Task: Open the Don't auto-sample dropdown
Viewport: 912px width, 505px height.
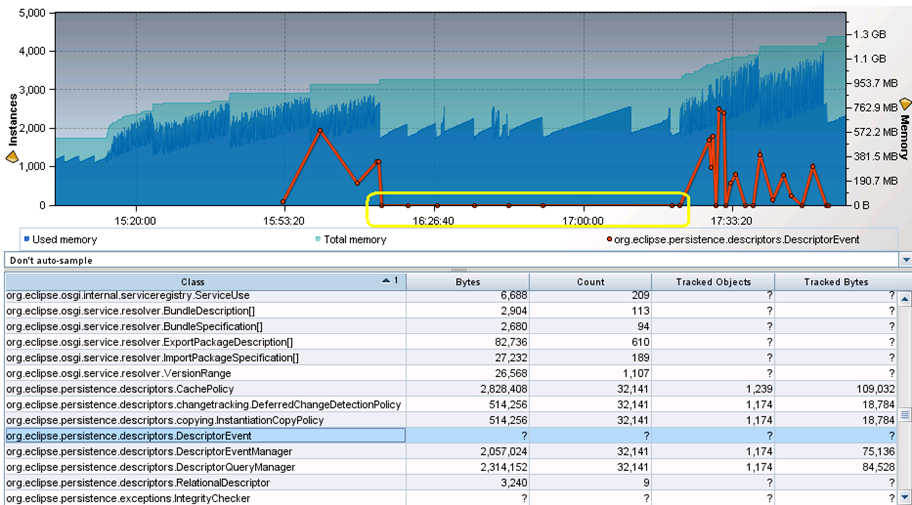Action: (905, 259)
